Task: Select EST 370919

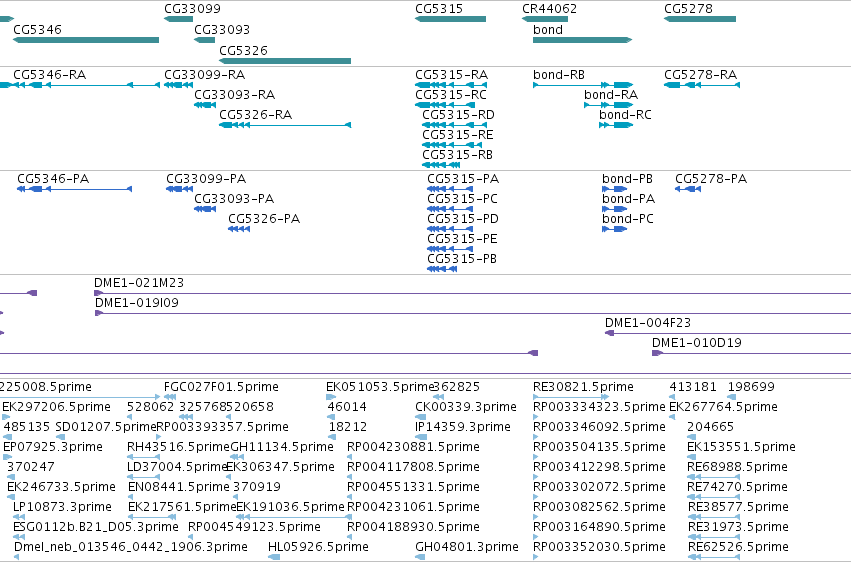Action: click(257, 488)
